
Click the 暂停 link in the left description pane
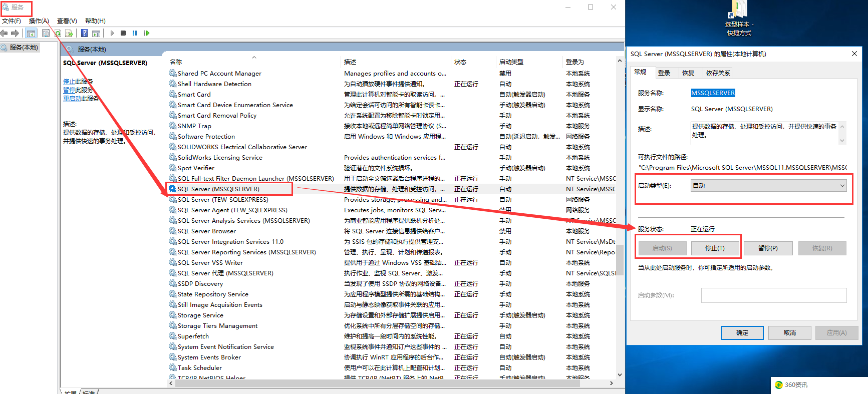tap(69, 90)
